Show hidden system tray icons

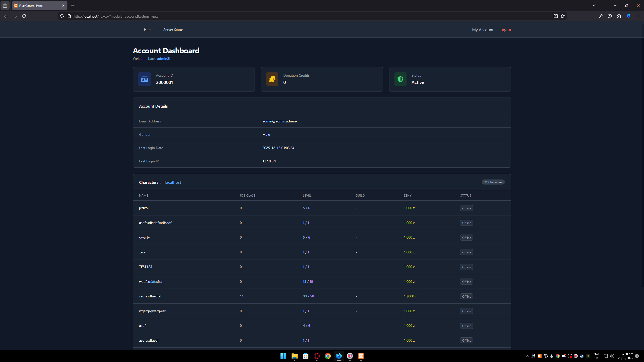pyautogui.click(x=527, y=356)
